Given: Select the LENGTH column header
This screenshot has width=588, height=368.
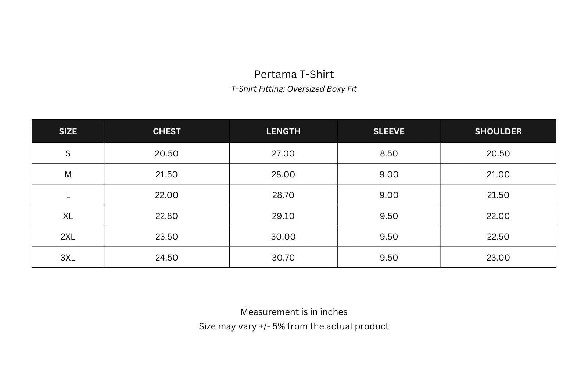Looking at the screenshot, I should (x=283, y=131).
